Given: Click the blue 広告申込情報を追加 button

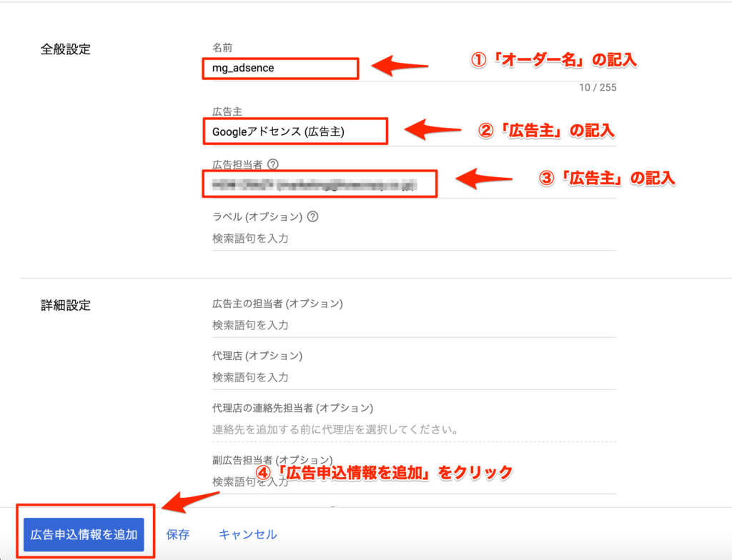Looking at the screenshot, I should tap(84, 534).
